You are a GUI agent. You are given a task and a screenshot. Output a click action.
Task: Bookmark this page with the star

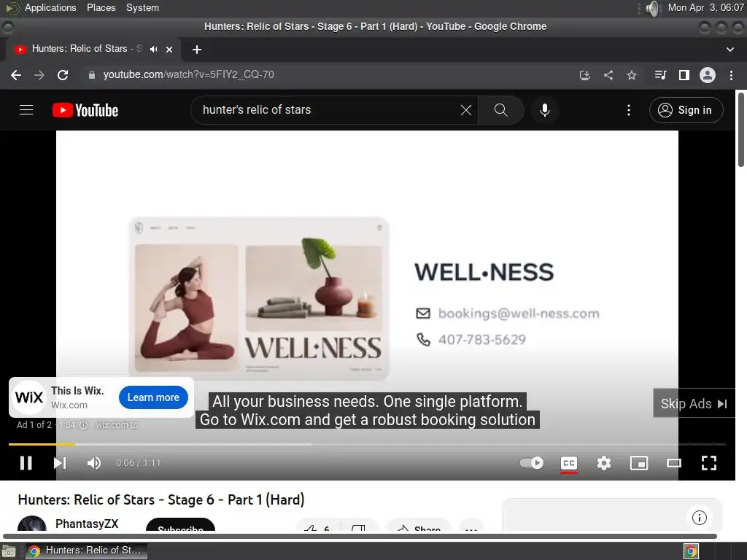[x=631, y=75]
